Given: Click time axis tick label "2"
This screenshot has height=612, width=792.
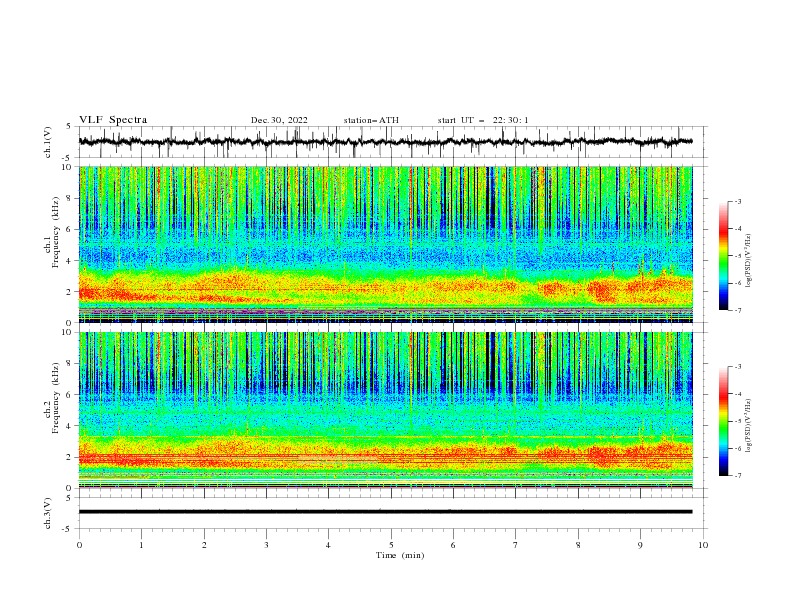Looking at the screenshot, I should coord(204,545).
